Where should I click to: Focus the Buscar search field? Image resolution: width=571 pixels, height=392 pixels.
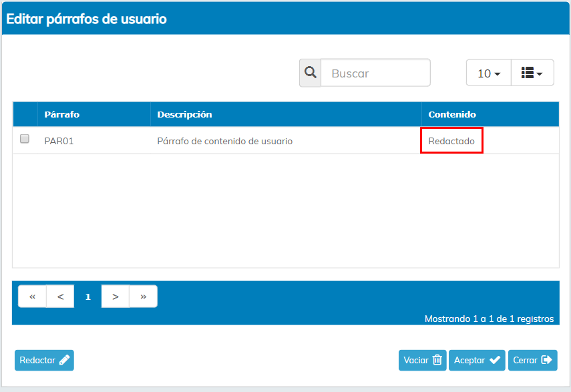pyautogui.click(x=375, y=73)
